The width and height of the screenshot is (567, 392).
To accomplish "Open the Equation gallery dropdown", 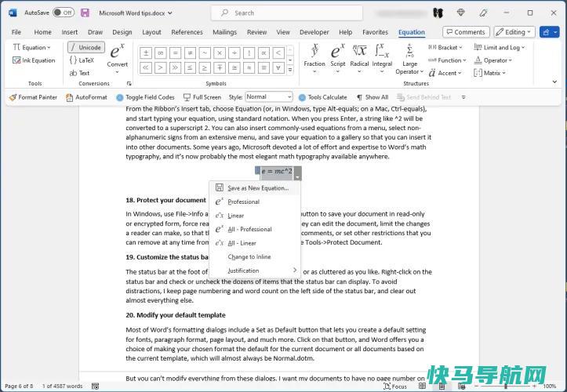I will (x=32, y=47).
